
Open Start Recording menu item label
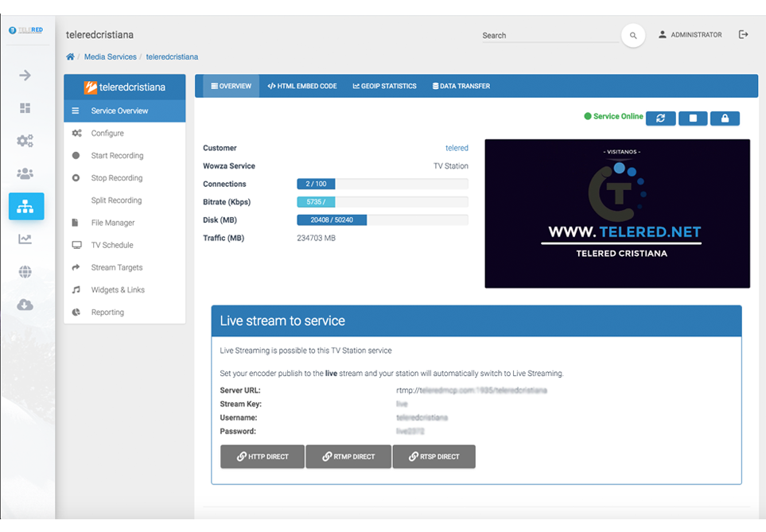coord(117,155)
